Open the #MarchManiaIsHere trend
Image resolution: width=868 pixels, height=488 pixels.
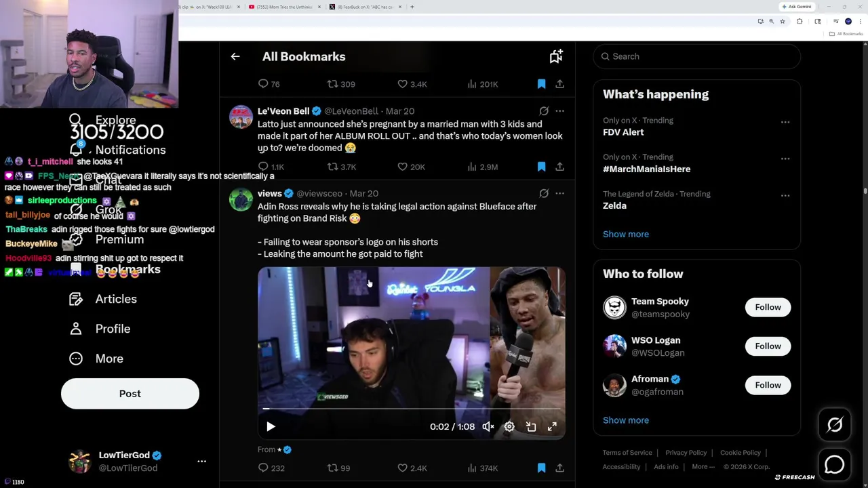[647, 169]
